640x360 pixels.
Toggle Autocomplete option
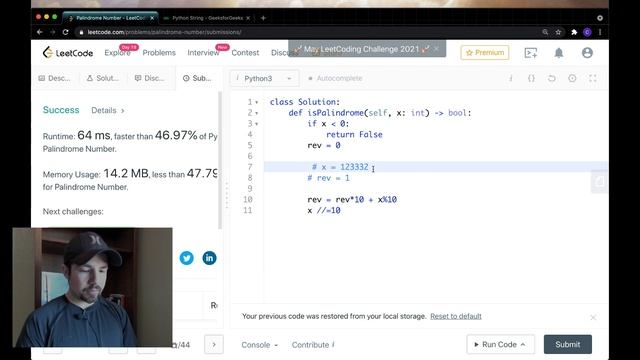335,78
